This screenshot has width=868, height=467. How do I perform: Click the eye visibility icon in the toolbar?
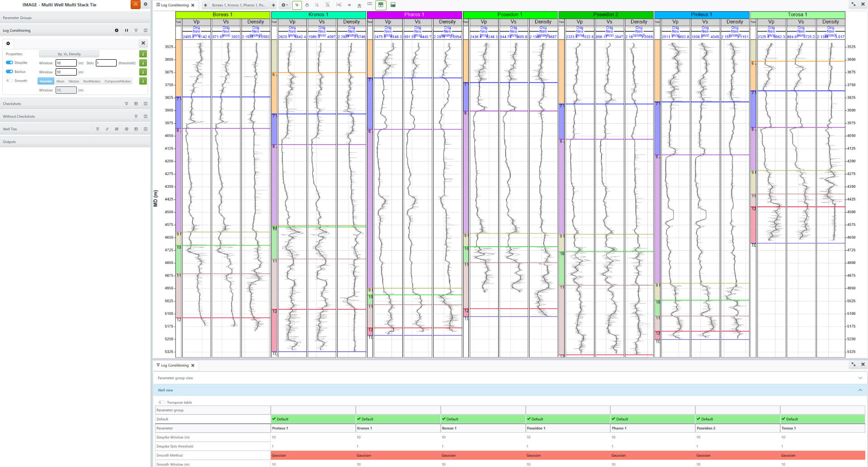(x=349, y=5)
